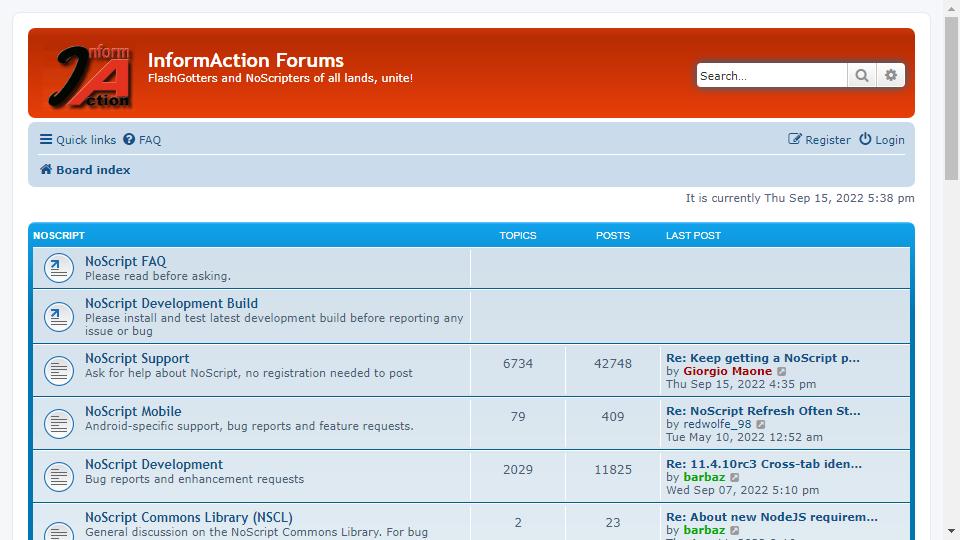Open the NoScript FAQ forum

click(x=126, y=261)
